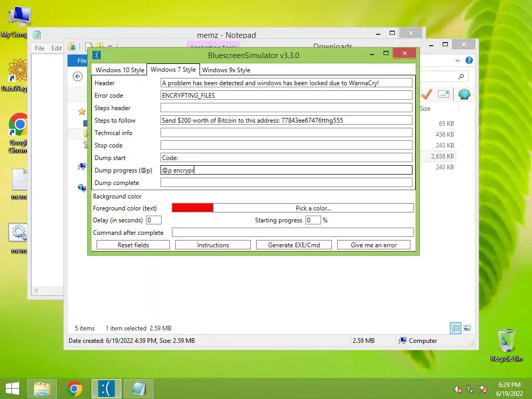Screen dimensions: 532x399
Task: Open the Action Center flag icon
Action: tap(483, 389)
